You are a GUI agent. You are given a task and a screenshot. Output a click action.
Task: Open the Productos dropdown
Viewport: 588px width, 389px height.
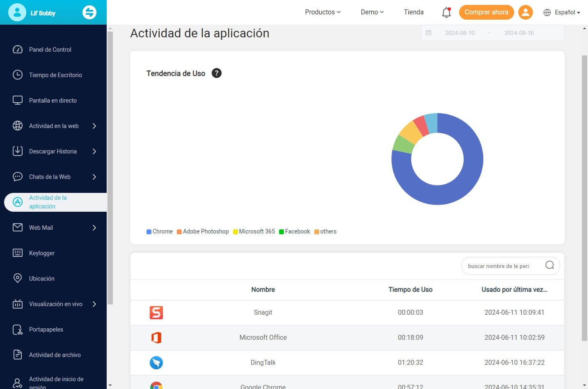point(323,12)
